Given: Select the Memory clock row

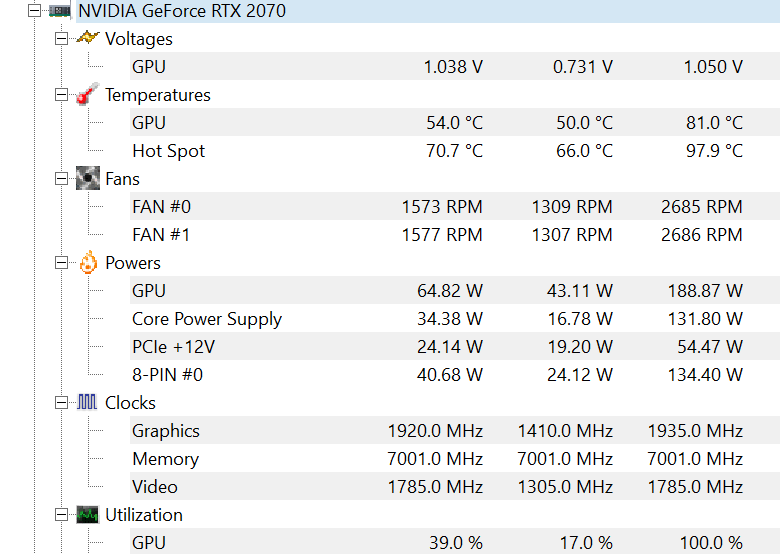Looking at the screenshot, I should tap(455, 458).
